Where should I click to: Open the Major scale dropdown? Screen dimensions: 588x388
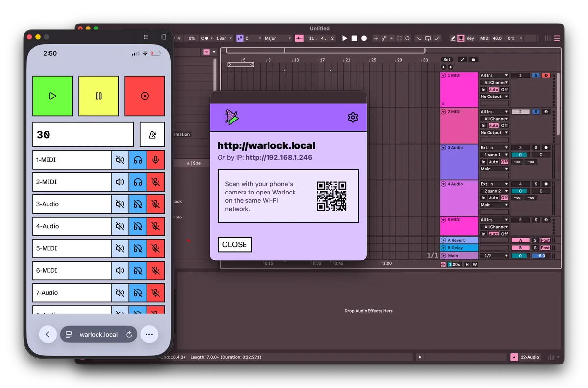point(277,38)
